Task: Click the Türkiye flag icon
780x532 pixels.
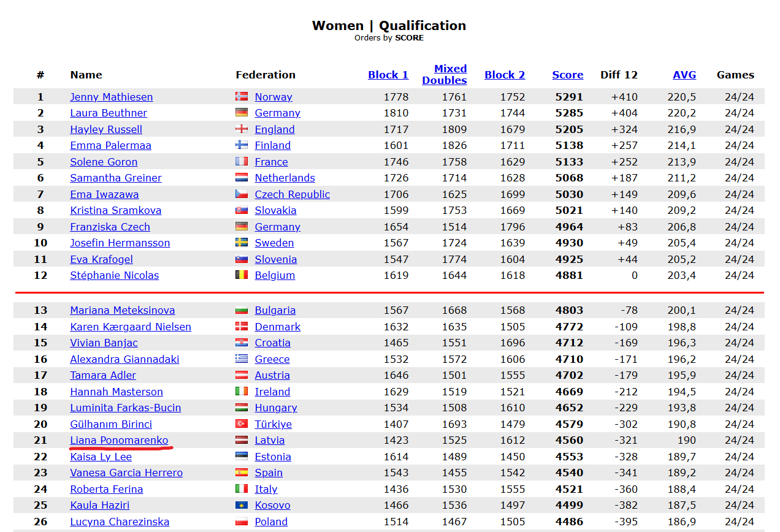Action: (242, 424)
